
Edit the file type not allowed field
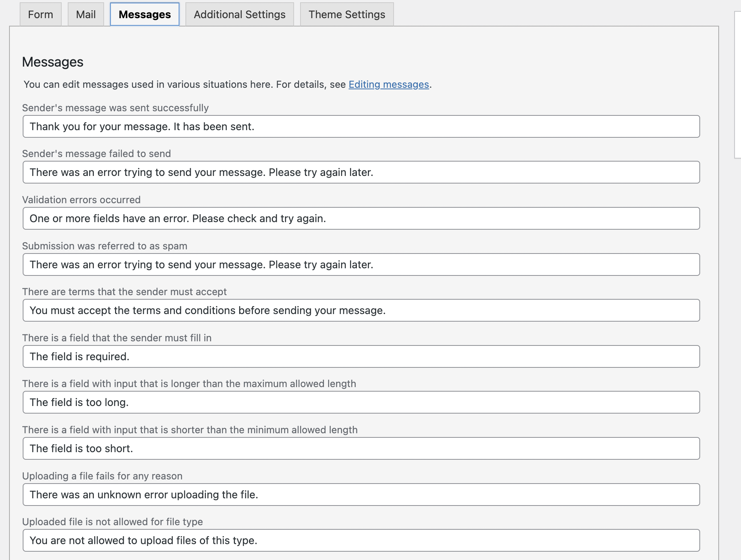point(361,540)
